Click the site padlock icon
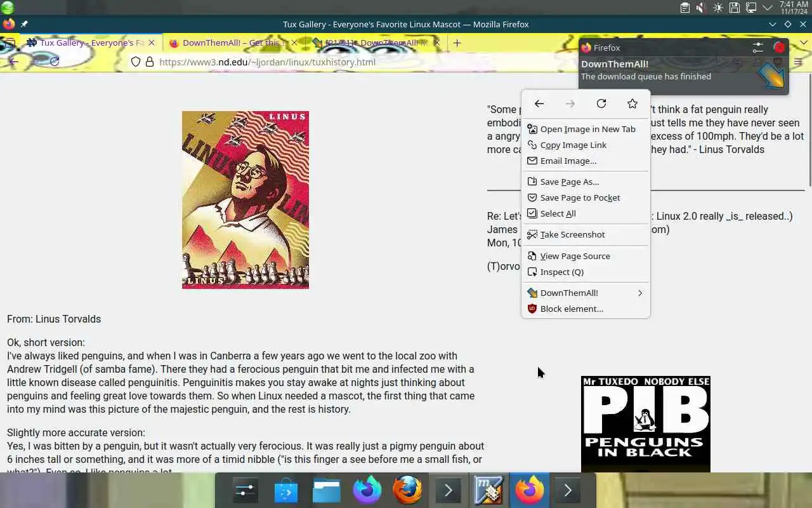The width and height of the screenshot is (812, 508). (150, 62)
